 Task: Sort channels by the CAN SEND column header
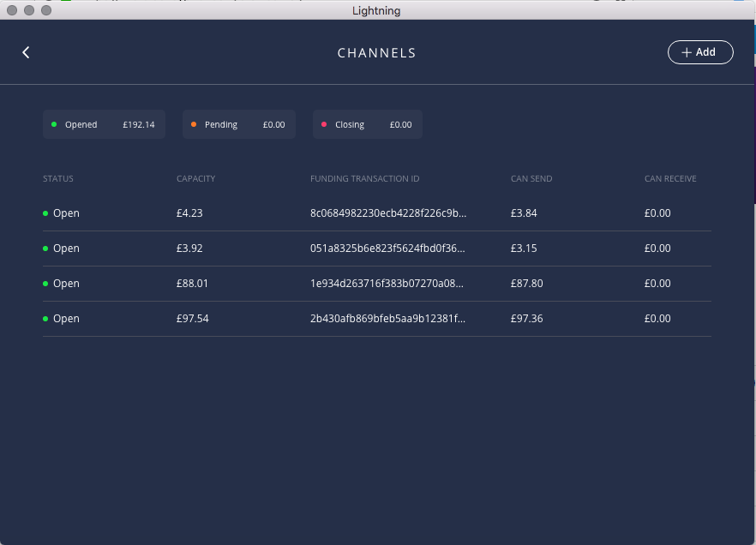(531, 178)
